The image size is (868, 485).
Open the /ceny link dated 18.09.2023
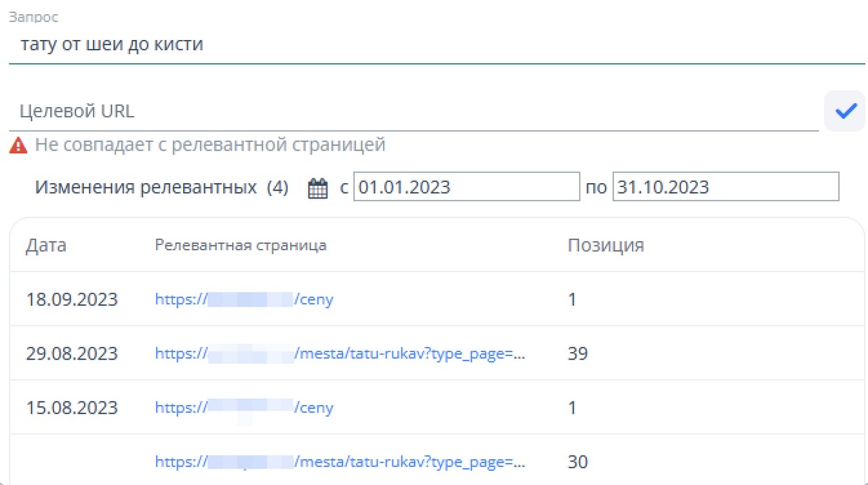[244, 299]
